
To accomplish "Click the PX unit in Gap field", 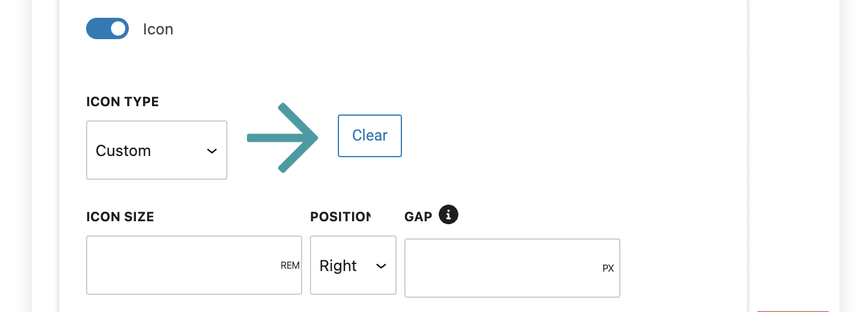I will [x=608, y=268].
